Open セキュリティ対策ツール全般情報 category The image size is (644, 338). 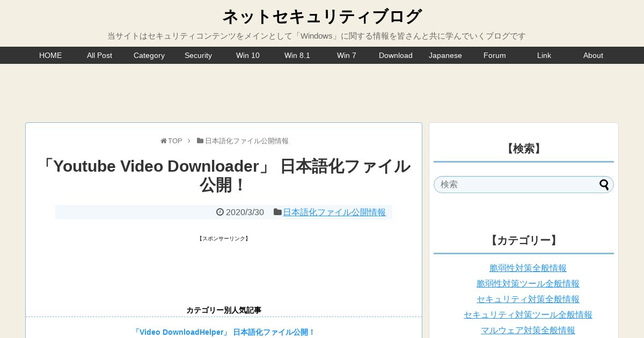coord(528,314)
